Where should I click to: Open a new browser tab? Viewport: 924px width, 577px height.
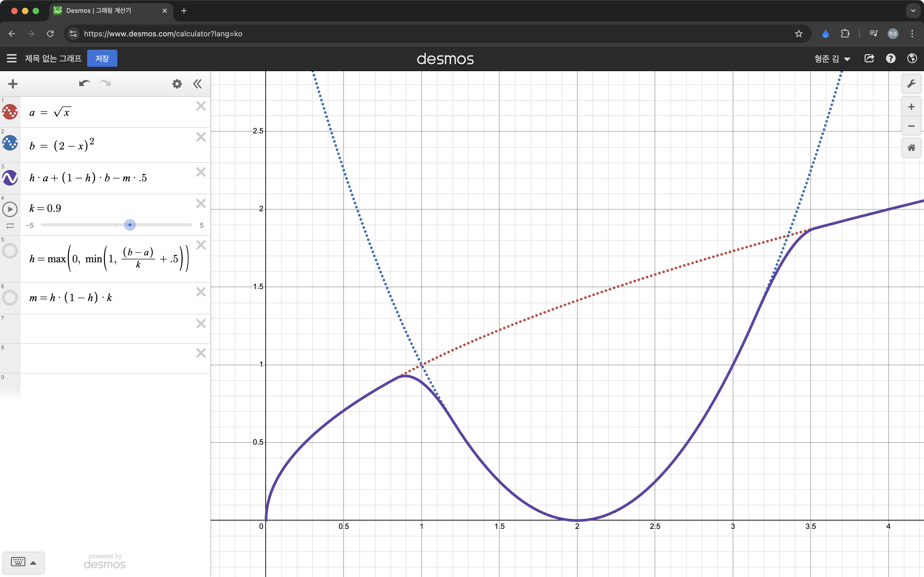(184, 11)
